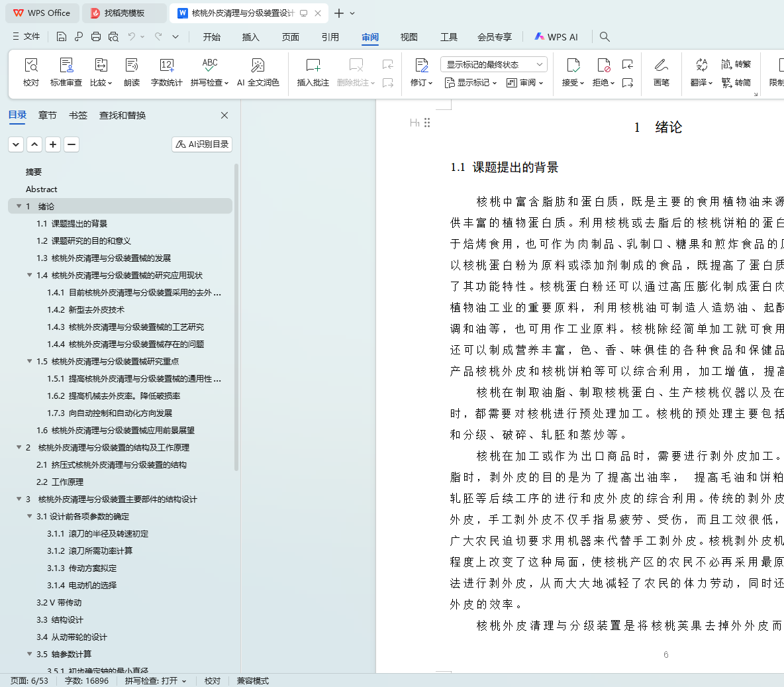Click the export icon next to save

coord(79,36)
